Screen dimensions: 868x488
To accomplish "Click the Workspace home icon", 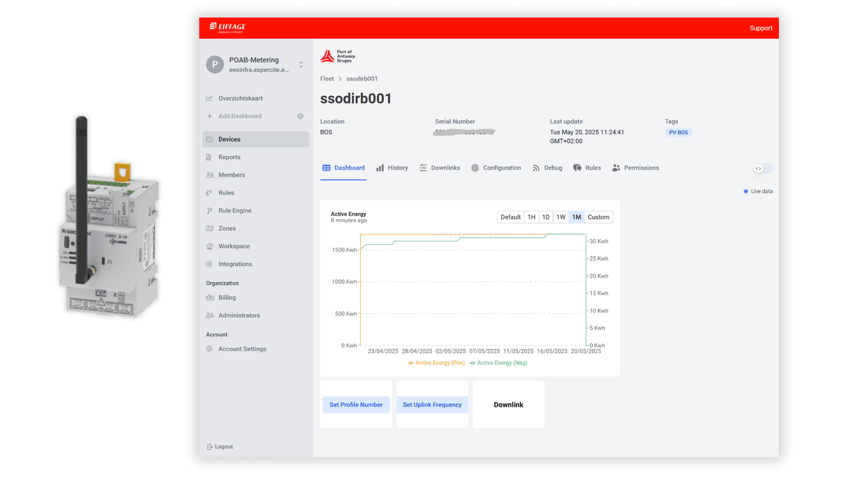I will pyautogui.click(x=210, y=247).
